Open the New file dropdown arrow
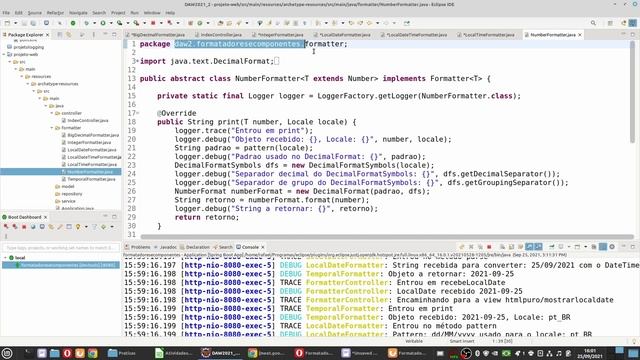The height and width of the screenshot is (360, 640). click(15, 23)
